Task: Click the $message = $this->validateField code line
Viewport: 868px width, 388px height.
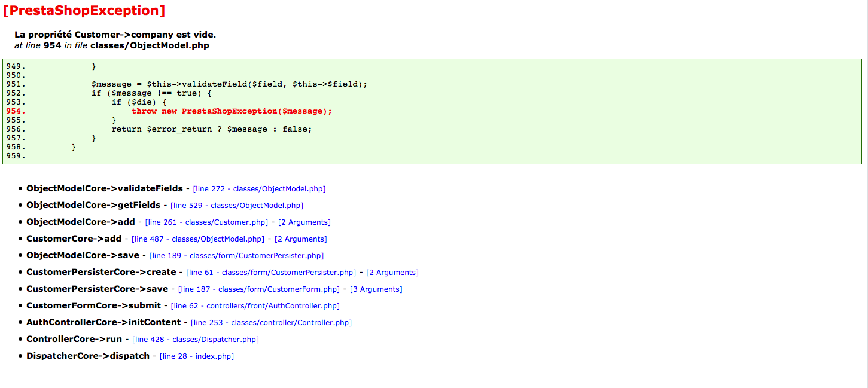Action: [229, 84]
